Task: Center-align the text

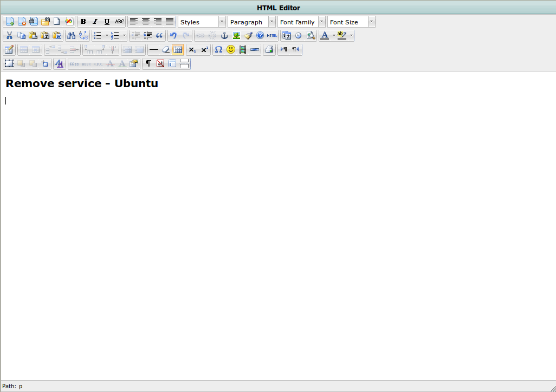Action: pyautogui.click(x=146, y=22)
